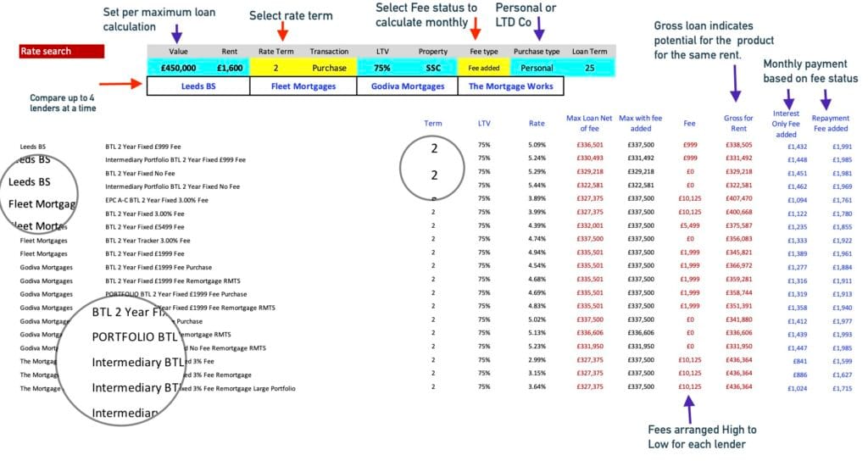Select the Value cell showing £450,000
Screen dimensions: 868x472
[178, 68]
